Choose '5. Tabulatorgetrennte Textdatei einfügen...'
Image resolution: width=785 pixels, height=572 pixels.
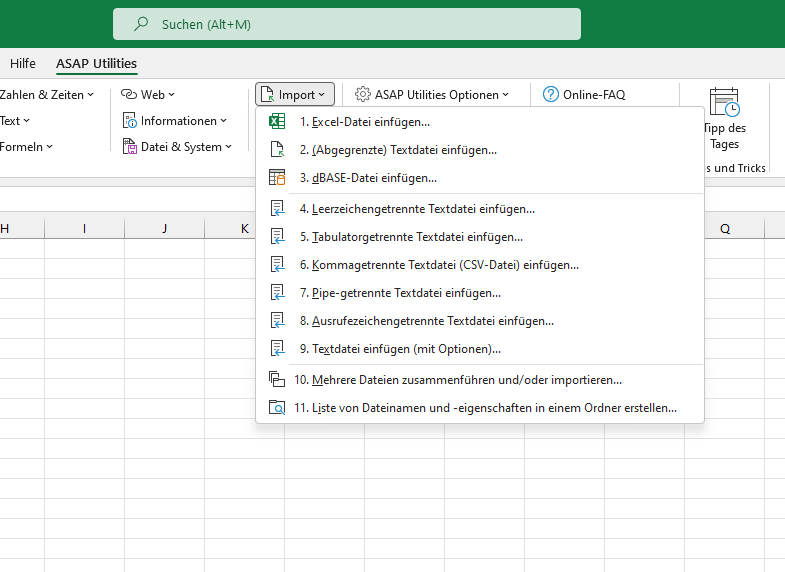click(480, 237)
